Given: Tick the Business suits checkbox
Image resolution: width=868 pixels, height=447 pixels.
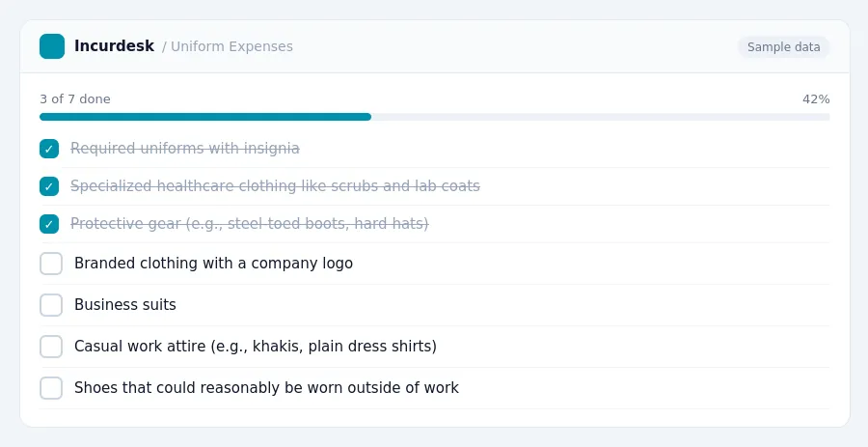Looking at the screenshot, I should tap(51, 305).
